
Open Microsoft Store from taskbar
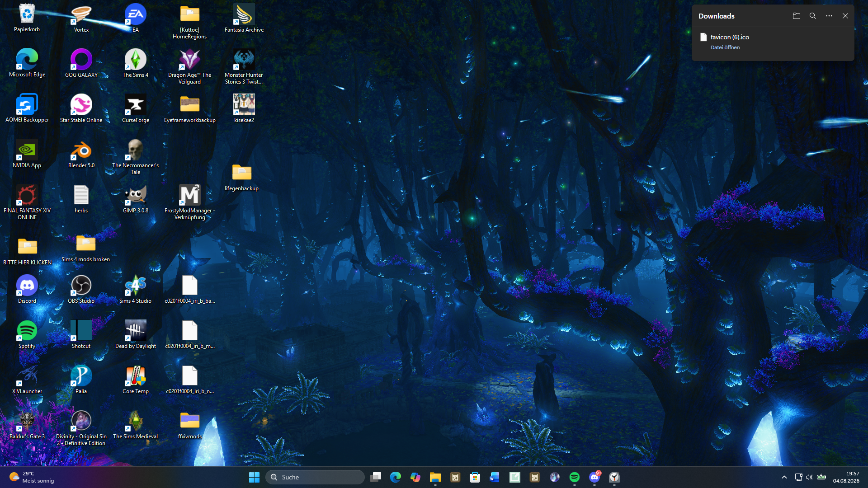[475, 477]
